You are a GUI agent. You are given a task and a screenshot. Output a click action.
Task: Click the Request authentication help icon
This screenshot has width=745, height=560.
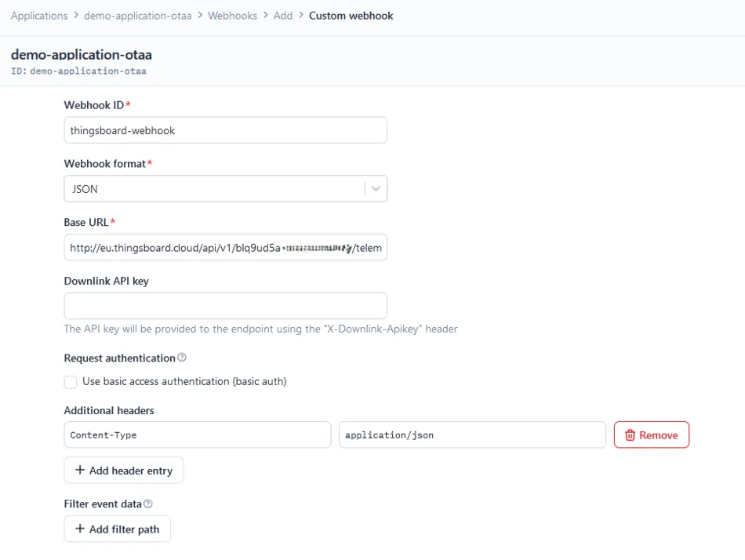pyautogui.click(x=182, y=358)
